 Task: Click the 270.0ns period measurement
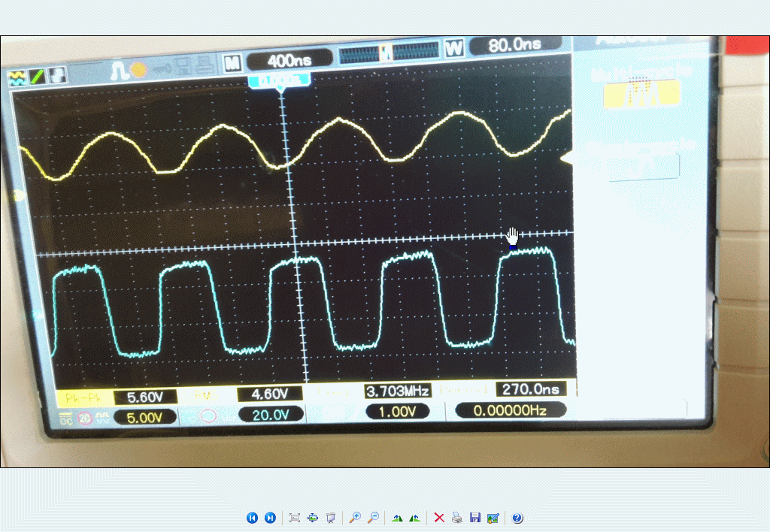click(x=532, y=389)
